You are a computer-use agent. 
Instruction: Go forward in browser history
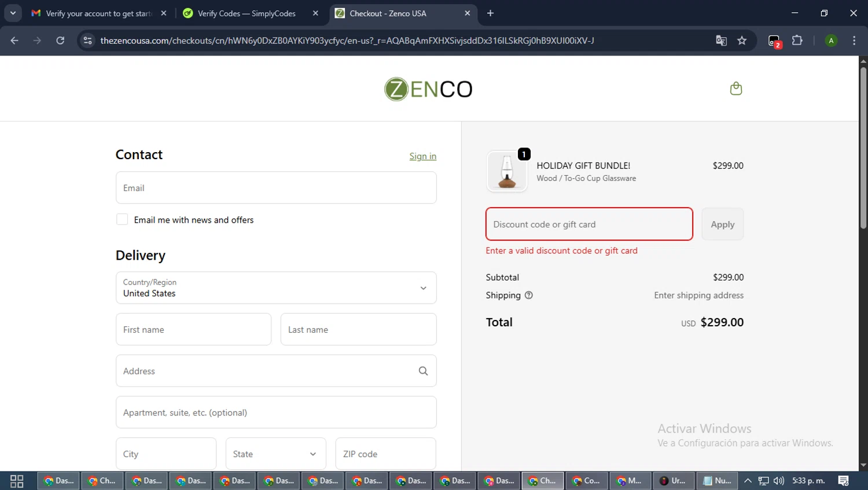(x=37, y=40)
